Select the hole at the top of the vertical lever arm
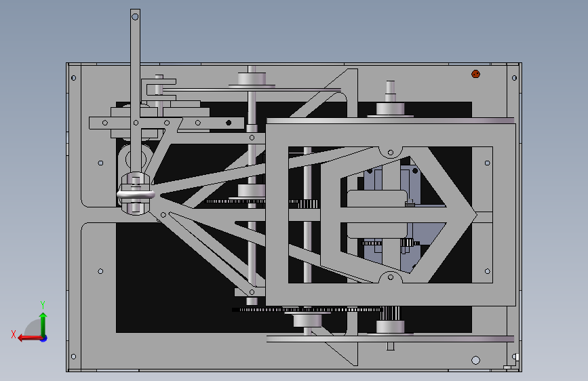Screen dimensions: 588x381 pos(135,16)
